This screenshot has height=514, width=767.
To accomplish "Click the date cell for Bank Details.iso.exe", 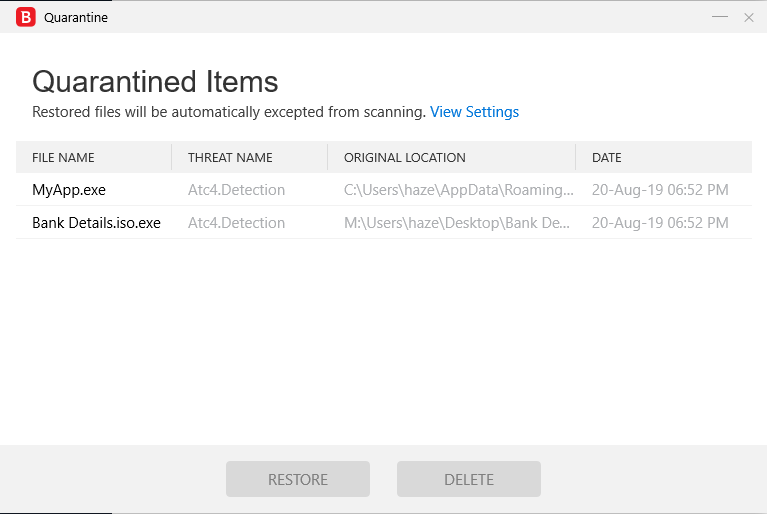I will (x=660, y=223).
